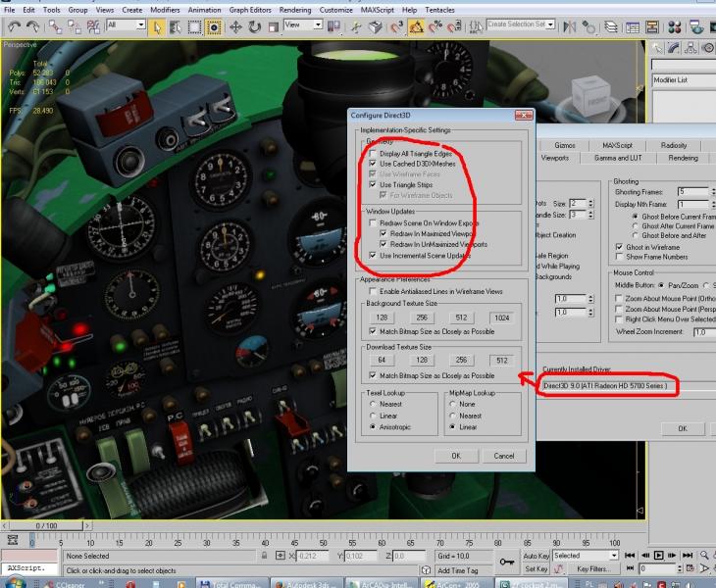Open the Mirror tool

(x=570, y=27)
